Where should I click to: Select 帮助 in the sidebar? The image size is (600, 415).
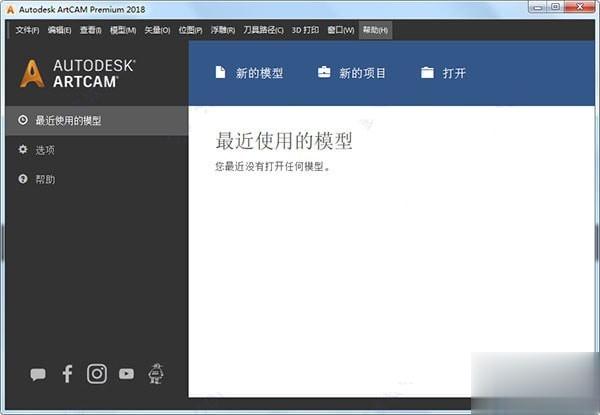click(x=97, y=179)
